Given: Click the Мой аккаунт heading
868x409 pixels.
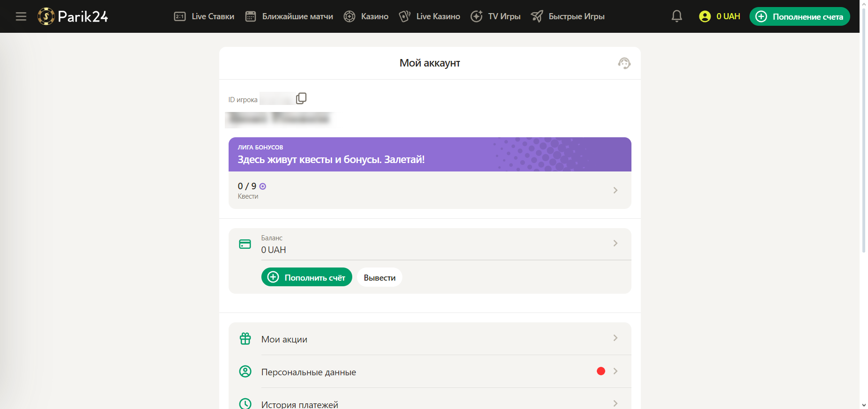Looking at the screenshot, I should [430, 63].
